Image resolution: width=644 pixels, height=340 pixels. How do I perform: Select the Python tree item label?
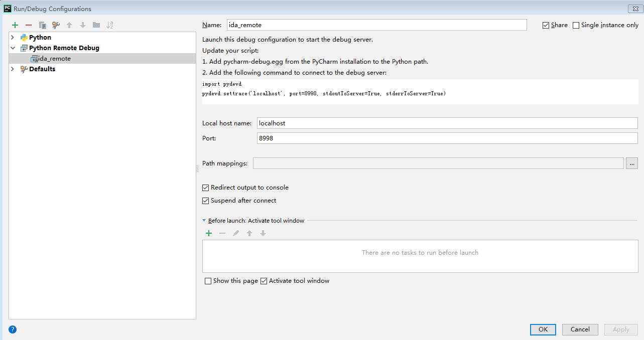point(40,38)
